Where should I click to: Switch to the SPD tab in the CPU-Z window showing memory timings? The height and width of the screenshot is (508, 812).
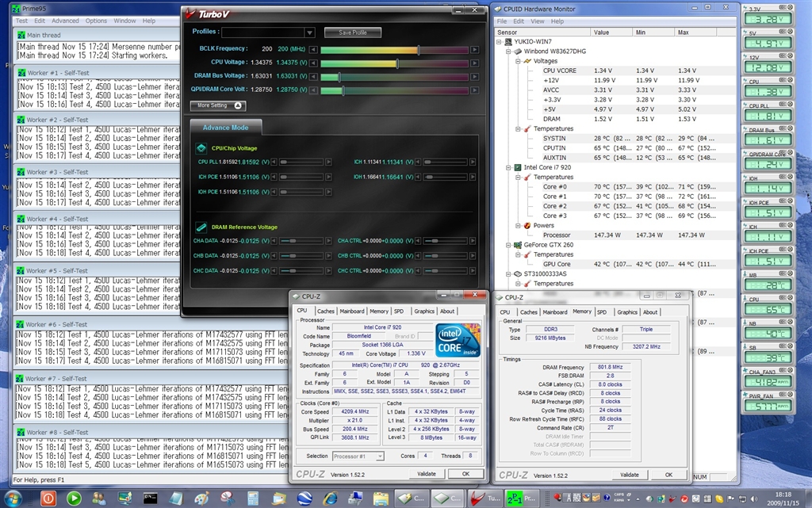click(602, 312)
